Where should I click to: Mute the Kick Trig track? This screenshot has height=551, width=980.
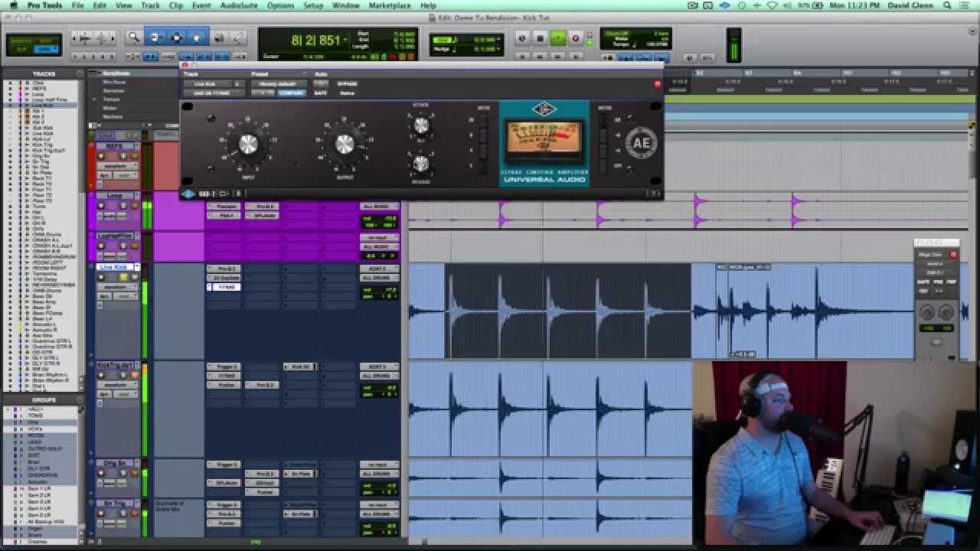point(135,376)
